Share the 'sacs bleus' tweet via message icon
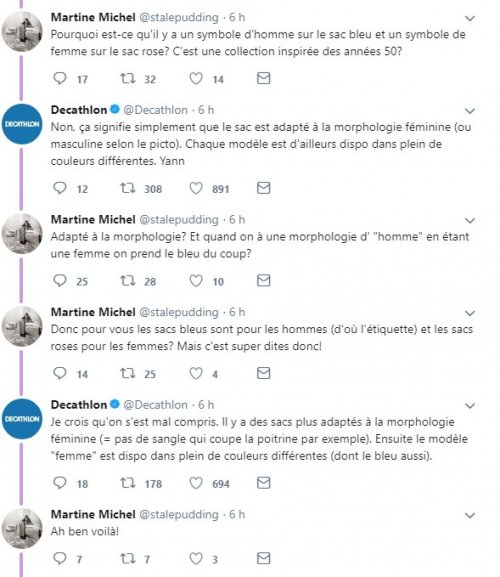The height and width of the screenshot is (577, 500). 263,373
